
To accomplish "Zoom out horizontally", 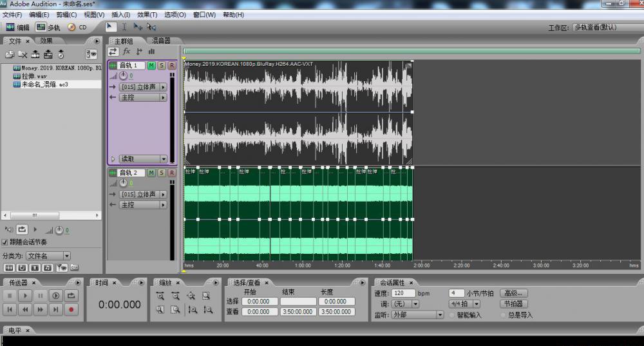I will coord(175,296).
